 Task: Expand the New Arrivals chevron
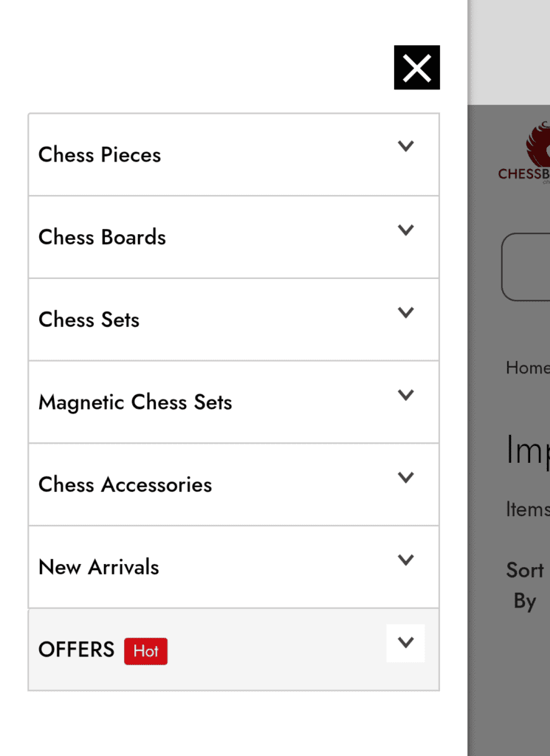point(405,560)
